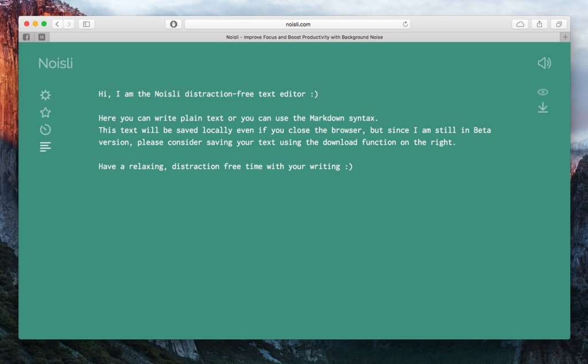Image resolution: width=588 pixels, height=364 pixels.
Task: Open favorites star icon in sidebar
Action: click(45, 113)
